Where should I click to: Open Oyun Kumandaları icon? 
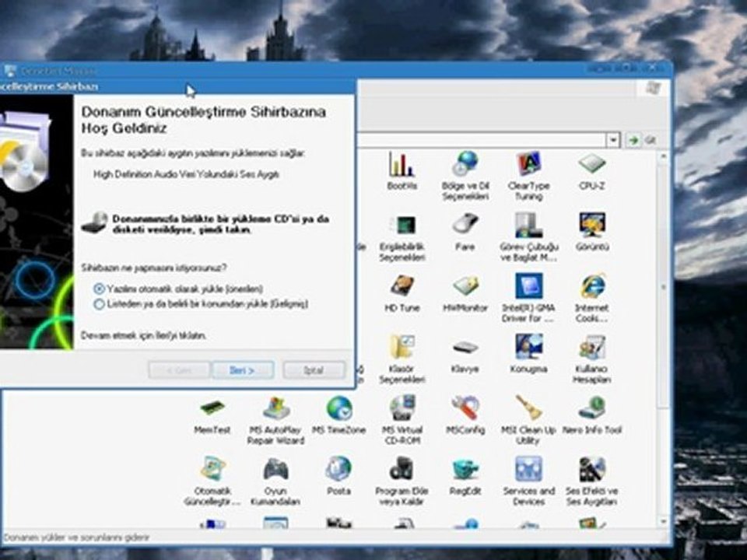275,470
